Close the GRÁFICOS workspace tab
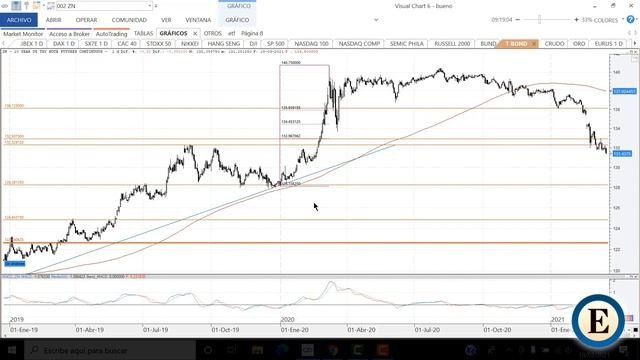This screenshot has height=360, width=640. point(195,33)
